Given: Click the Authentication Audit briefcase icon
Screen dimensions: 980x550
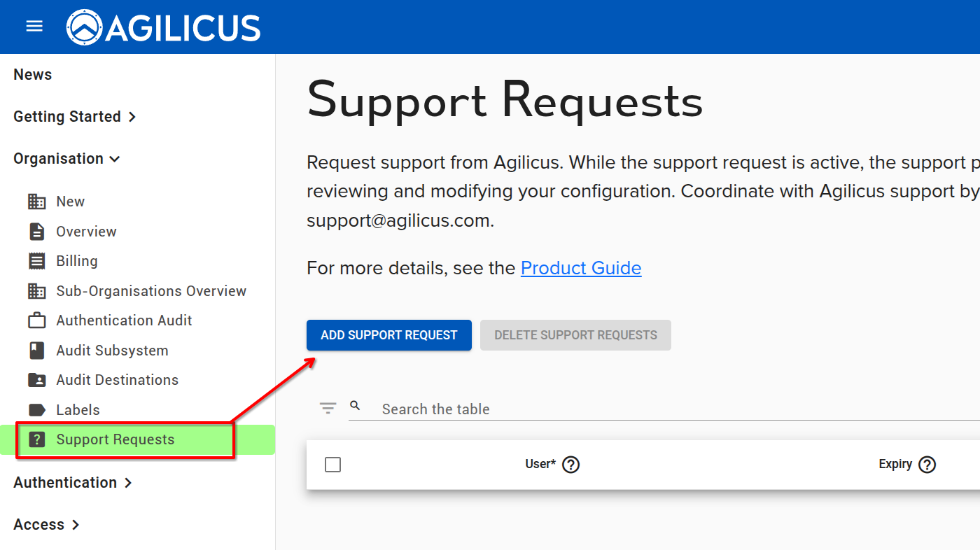Looking at the screenshot, I should (x=37, y=320).
